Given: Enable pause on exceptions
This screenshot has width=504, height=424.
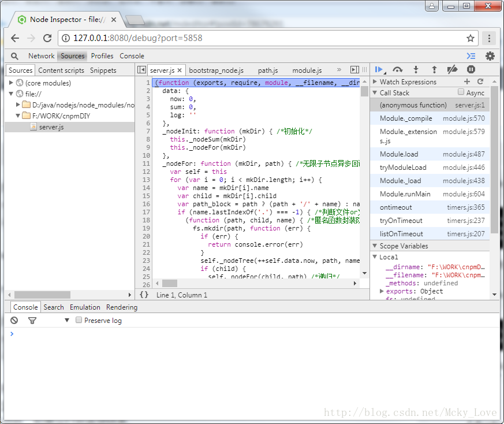Looking at the screenshot, I should click(x=471, y=69).
